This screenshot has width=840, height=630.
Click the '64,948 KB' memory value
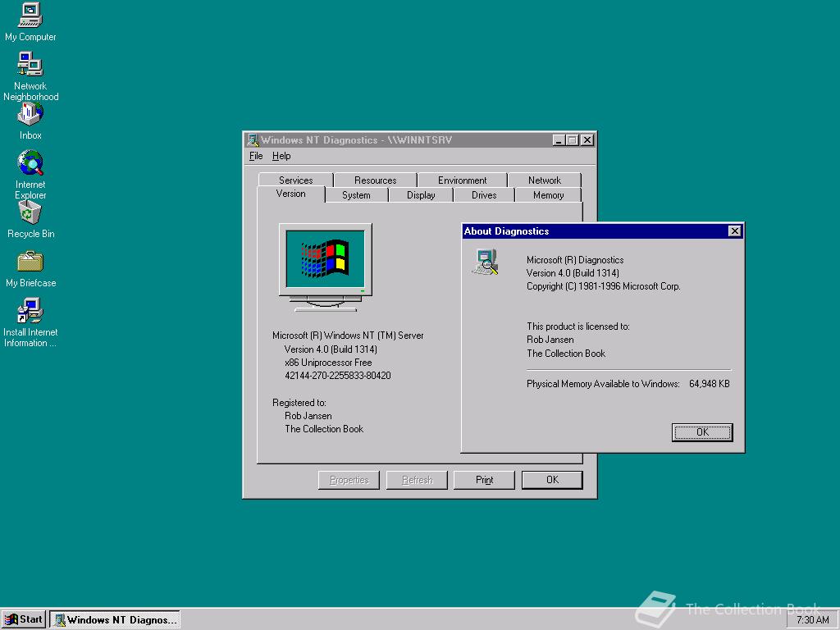click(710, 384)
